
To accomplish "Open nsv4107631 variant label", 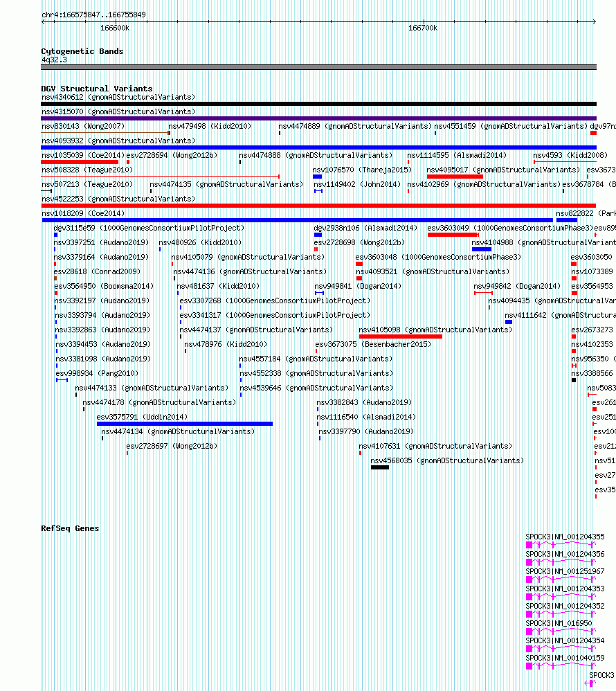I will 435,446.
